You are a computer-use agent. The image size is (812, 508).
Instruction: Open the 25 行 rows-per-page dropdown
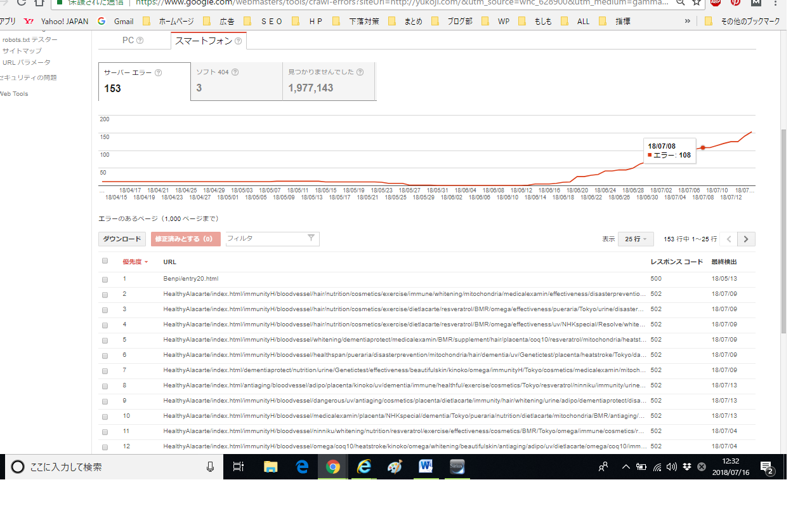click(x=636, y=239)
